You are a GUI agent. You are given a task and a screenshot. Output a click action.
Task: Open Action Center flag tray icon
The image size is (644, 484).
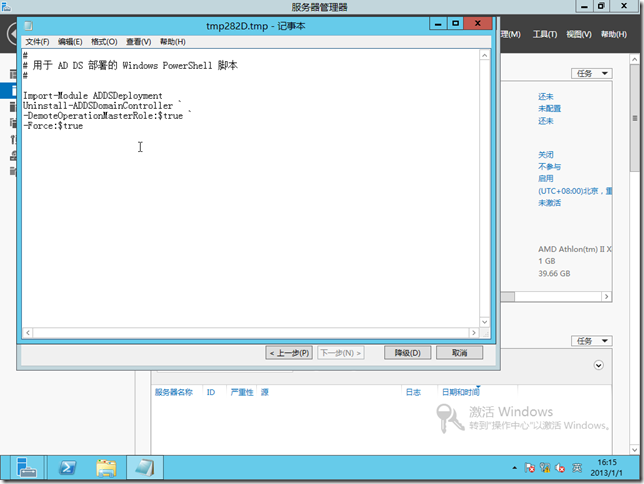529,468
